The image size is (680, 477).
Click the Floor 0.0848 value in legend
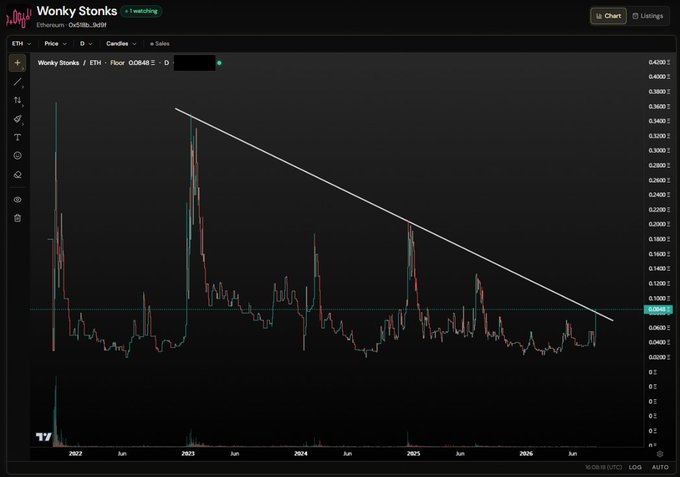pos(132,63)
